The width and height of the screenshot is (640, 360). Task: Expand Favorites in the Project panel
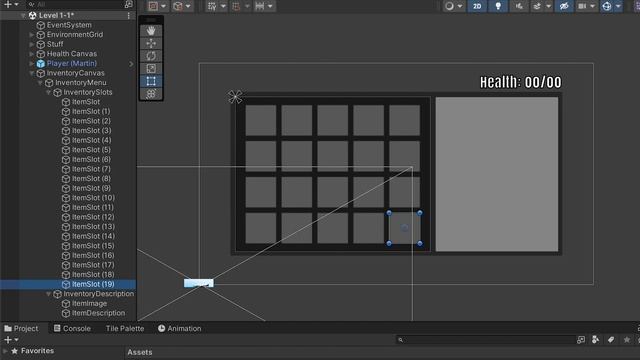pos(5,351)
